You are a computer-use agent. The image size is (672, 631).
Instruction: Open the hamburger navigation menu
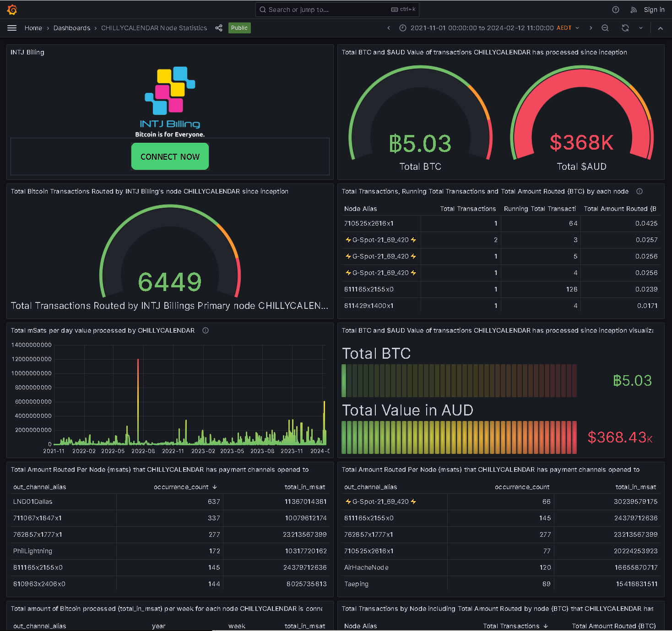12,28
